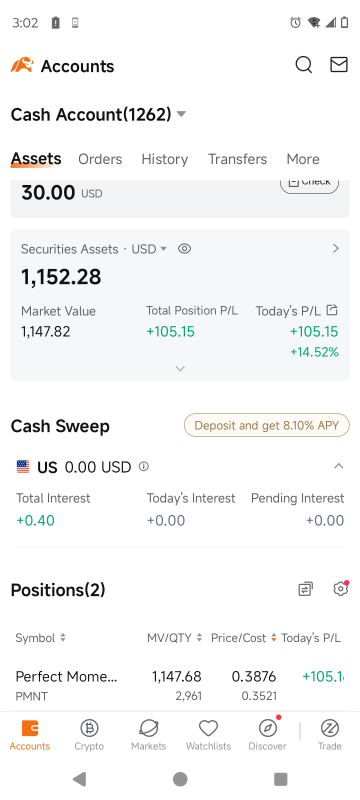This screenshot has height=800, width=360.
Task: Sort positions by Price/Cost column
Action: [x=244, y=637]
